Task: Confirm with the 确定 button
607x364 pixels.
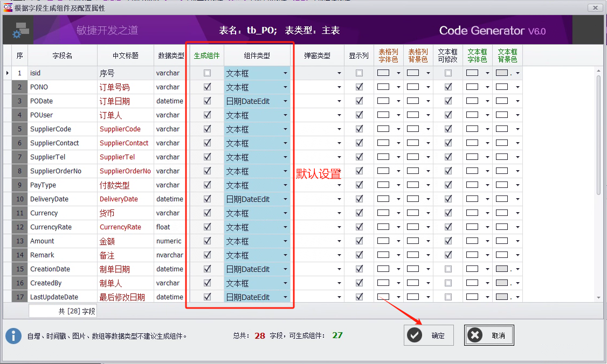Action: coord(429,335)
